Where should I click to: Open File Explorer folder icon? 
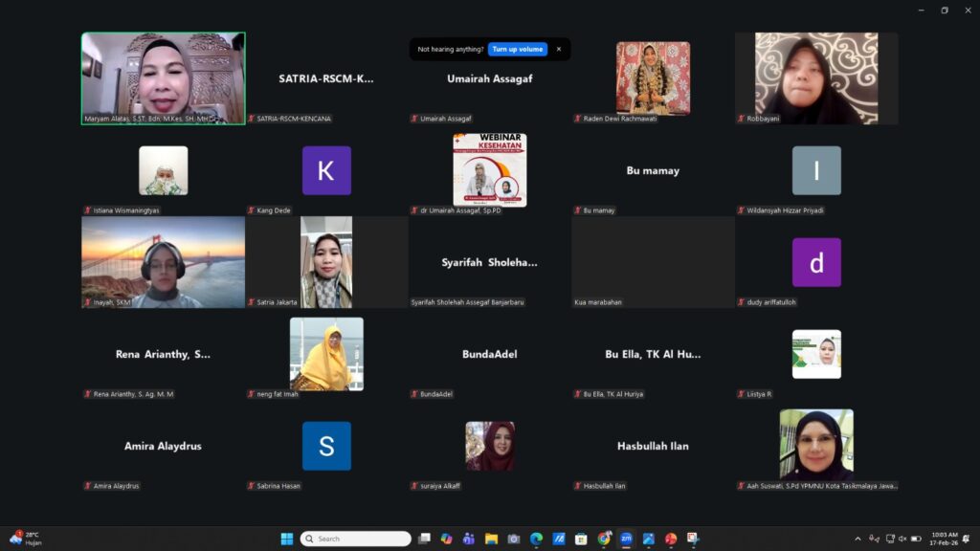point(491,539)
